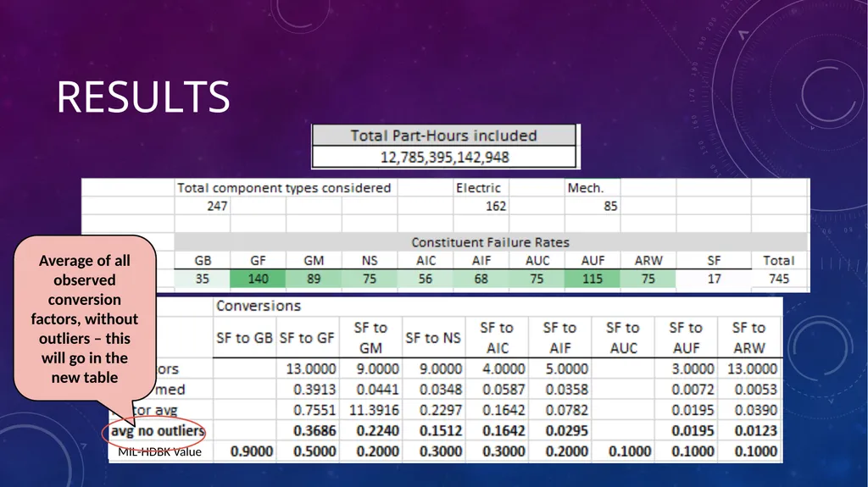The width and height of the screenshot is (868, 487).
Task: Select the AIF cell value 68
Action: (x=481, y=279)
